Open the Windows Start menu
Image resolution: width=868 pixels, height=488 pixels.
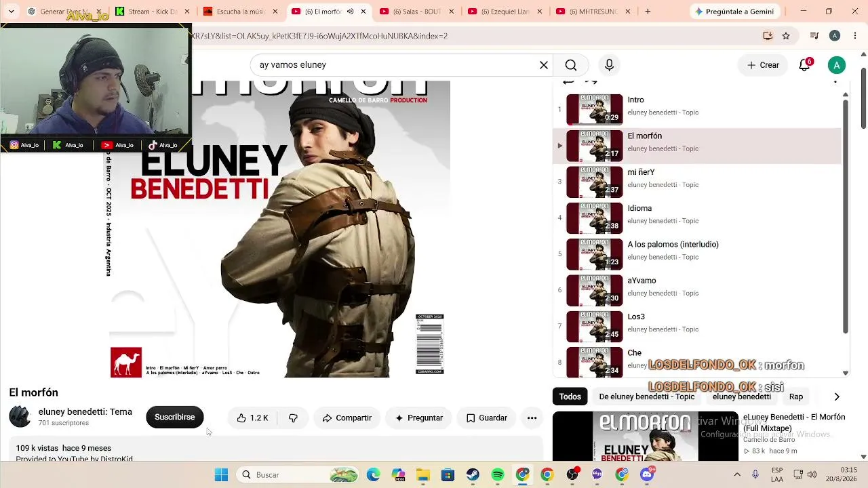click(221, 475)
